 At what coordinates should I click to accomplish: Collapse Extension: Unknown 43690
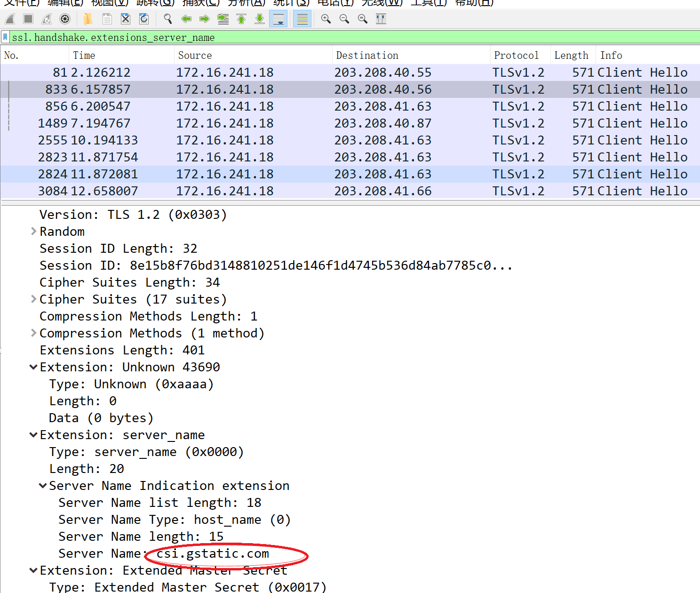click(x=33, y=367)
